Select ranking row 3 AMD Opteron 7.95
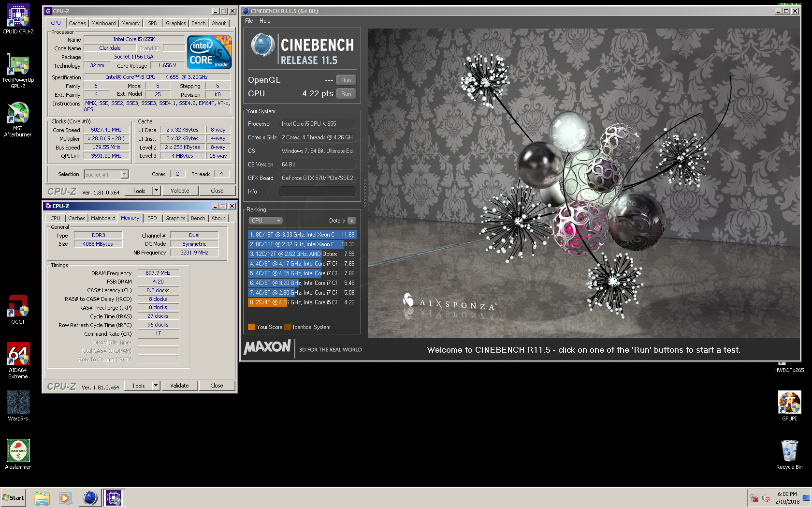 [x=302, y=254]
